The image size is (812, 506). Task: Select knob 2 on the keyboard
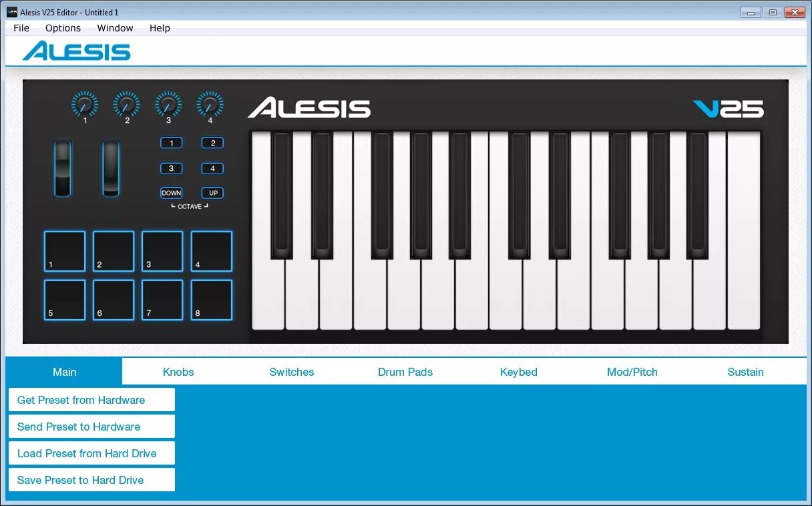[x=127, y=104]
